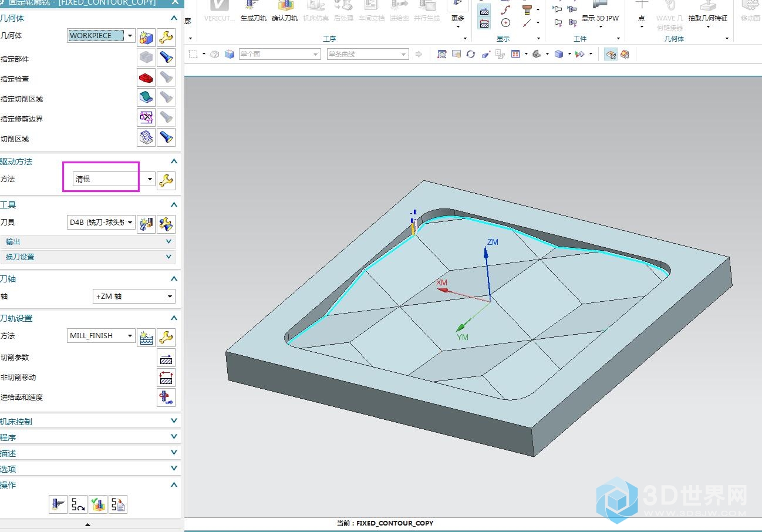Open the MILL_FINISH method dropdown
Screen dimensions: 762x532
pos(130,336)
